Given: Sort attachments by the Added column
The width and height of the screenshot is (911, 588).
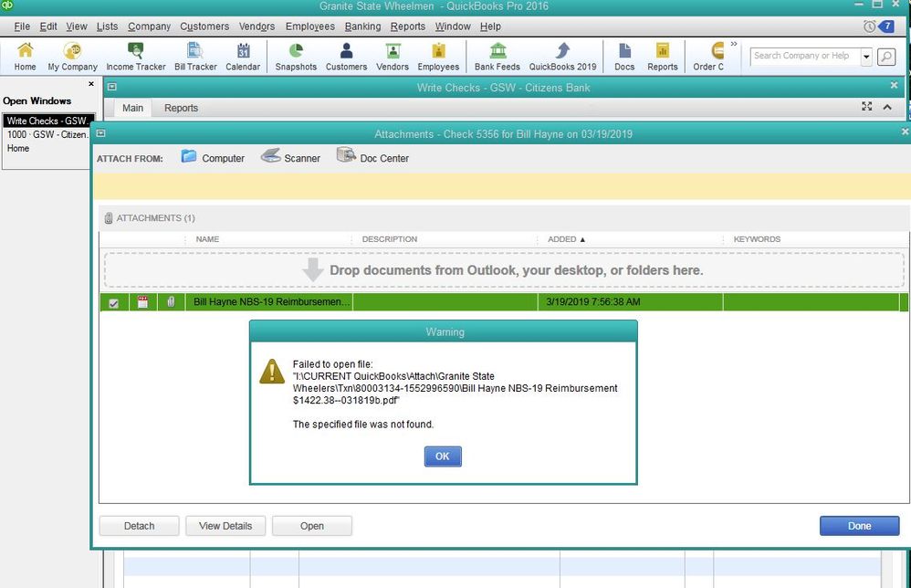Looking at the screenshot, I should click(x=566, y=239).
